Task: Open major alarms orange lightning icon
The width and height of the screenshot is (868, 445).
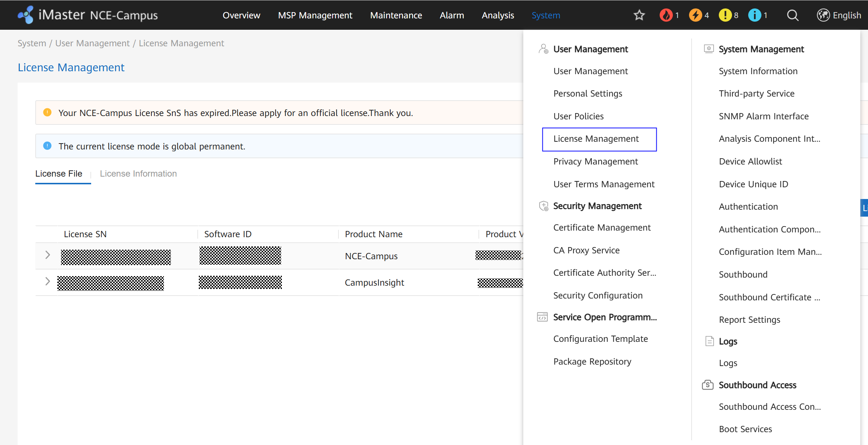Action: click(x=695, y=15)
